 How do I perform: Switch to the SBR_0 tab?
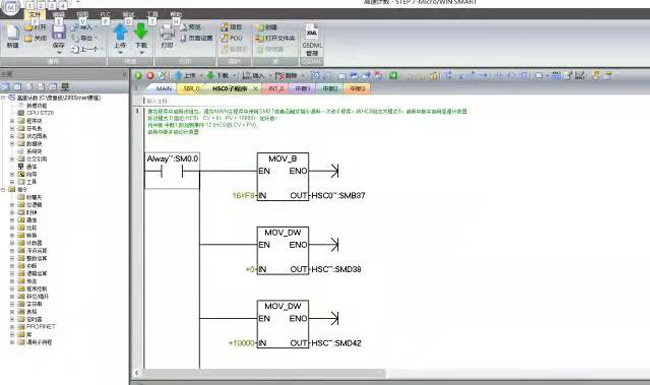point(191,89)
